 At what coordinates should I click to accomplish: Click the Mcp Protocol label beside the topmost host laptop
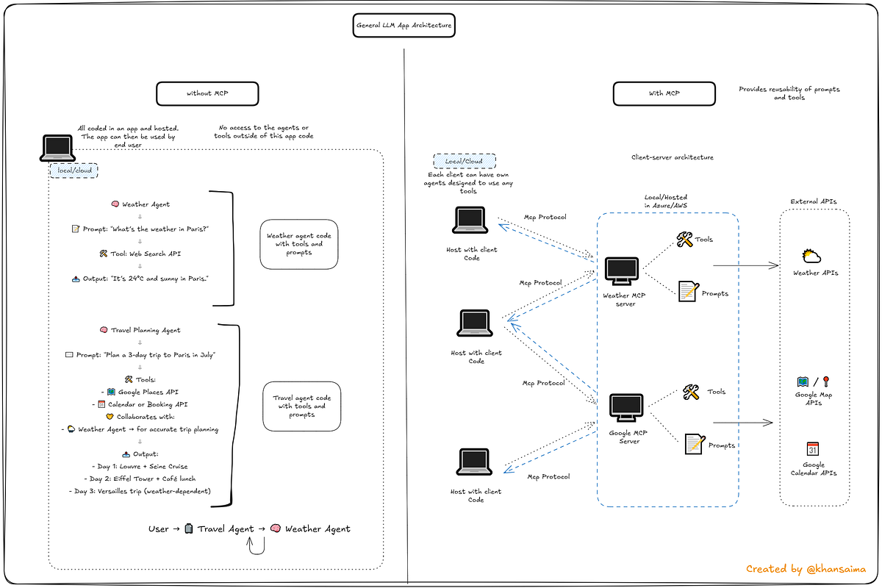coord(545,217)
